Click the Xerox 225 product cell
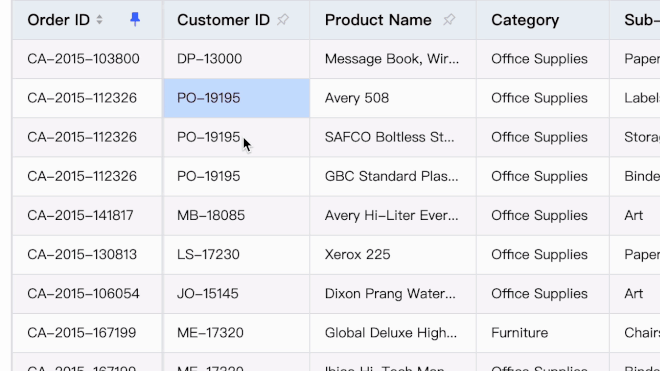The height and width of the screenshot is (371, 660). point(393,255)
